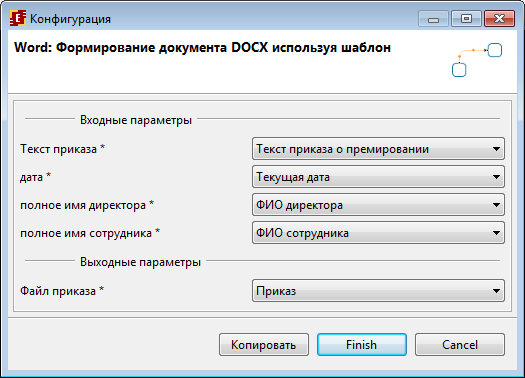
Task: Dismiss the dialog with the Cancel button
Action: [460, 345]
